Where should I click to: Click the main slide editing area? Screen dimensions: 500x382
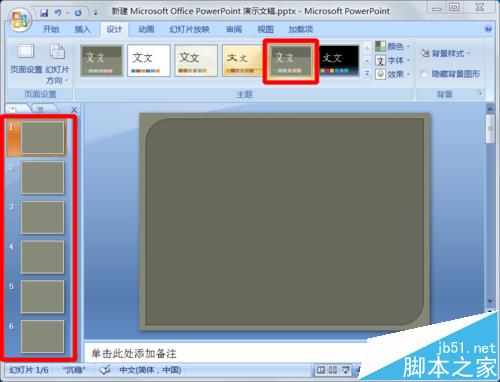(284, 221)
